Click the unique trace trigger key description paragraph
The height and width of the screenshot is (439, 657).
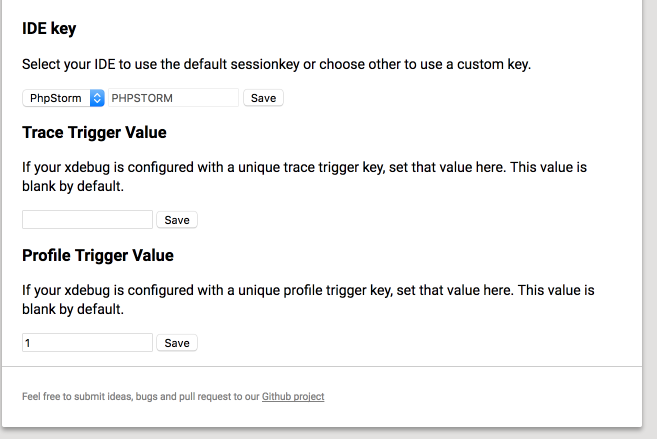[x=305, y=176]
